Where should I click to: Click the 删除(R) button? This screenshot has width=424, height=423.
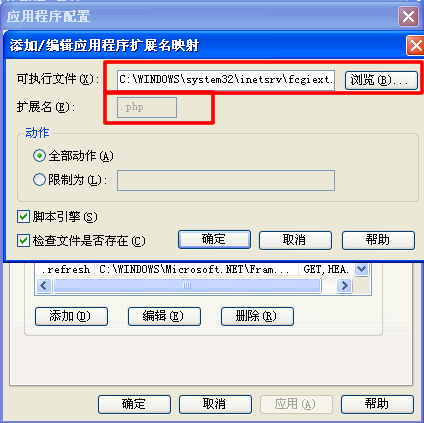click(x=257, y=316)
